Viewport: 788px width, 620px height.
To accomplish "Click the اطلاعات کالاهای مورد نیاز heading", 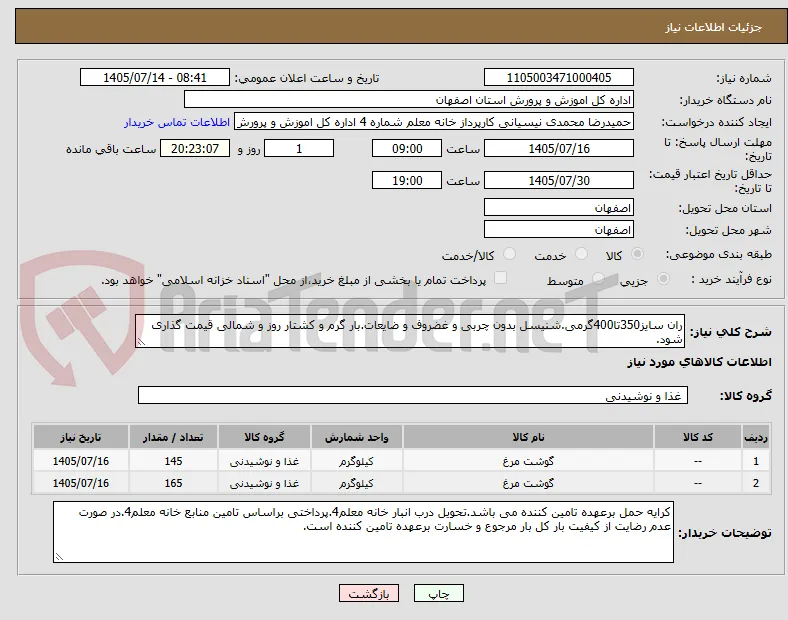I will 699,362.
